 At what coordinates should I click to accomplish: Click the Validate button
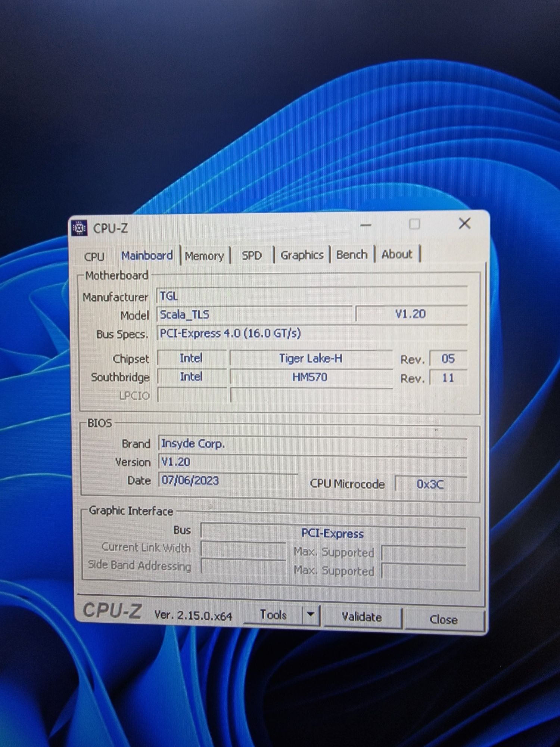[361, 617]
